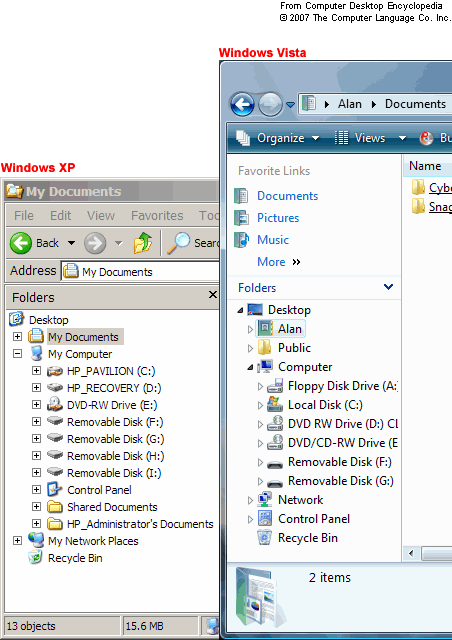Click More favorite links in Vista
Viewport: 452px width, 640px height.
(278, 262)
